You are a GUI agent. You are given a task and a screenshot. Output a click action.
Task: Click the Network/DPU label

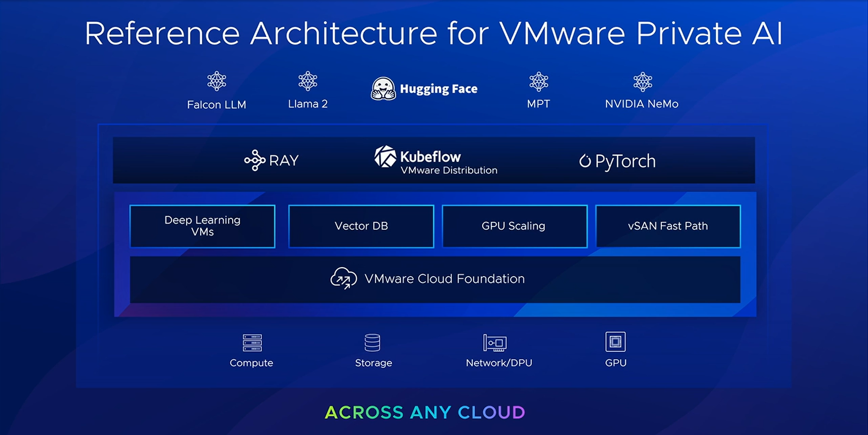[499, 363]
